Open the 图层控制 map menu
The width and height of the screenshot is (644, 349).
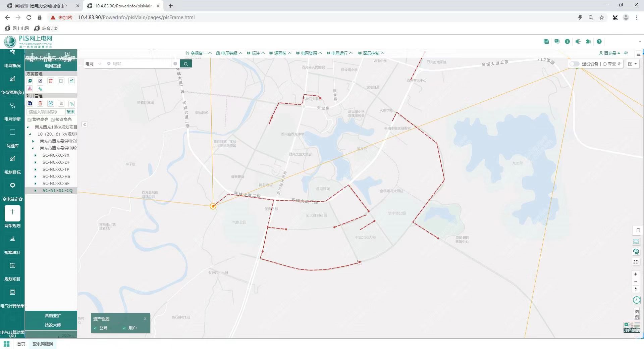click(371, 53)
